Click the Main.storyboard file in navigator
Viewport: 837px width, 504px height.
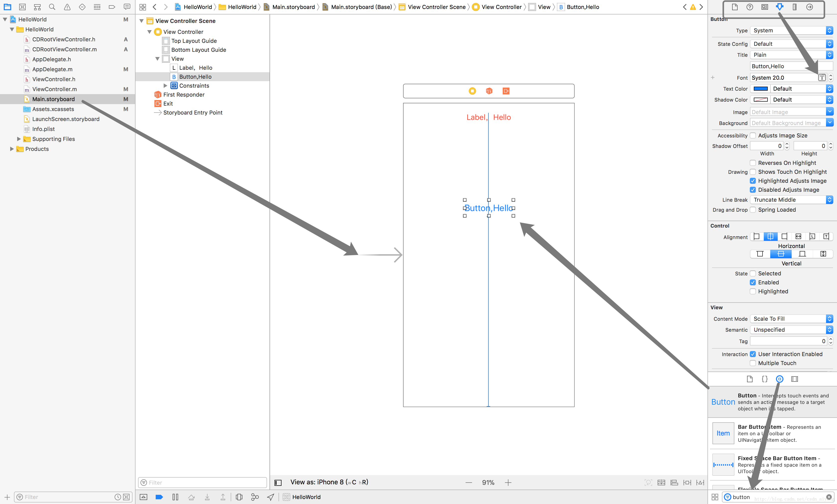(53, 99)
